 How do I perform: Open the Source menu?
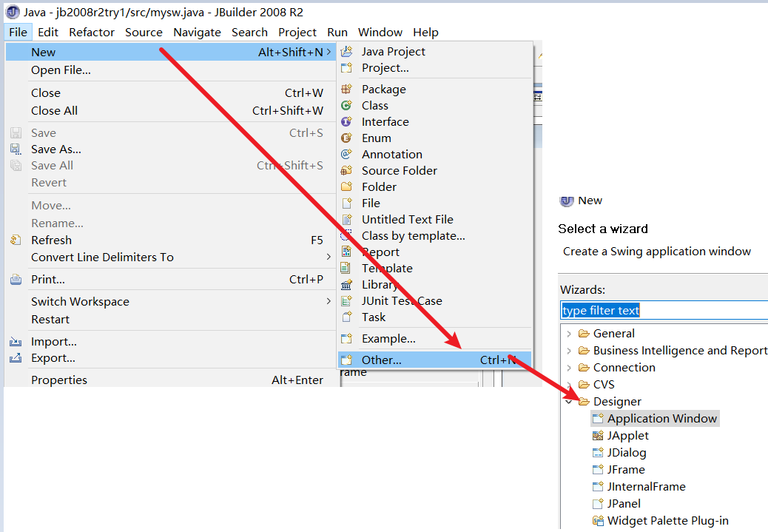pyautogui.click(x=144, y=33)
